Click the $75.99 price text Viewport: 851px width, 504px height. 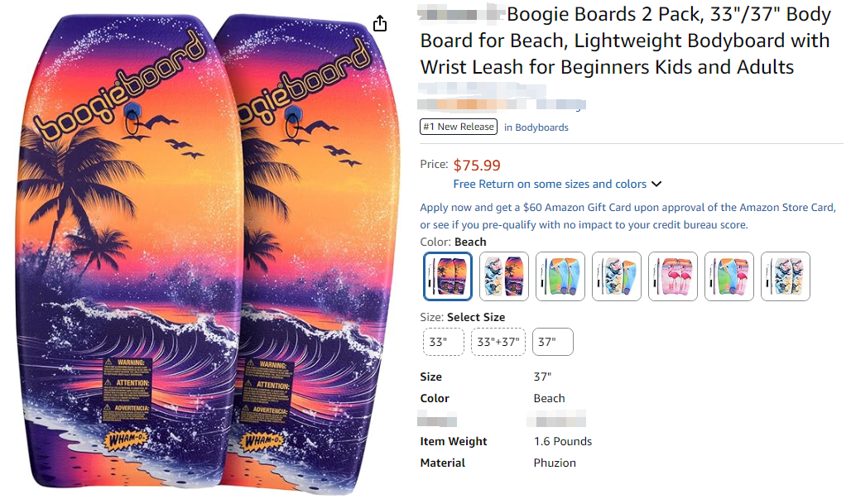click(477, 166)
